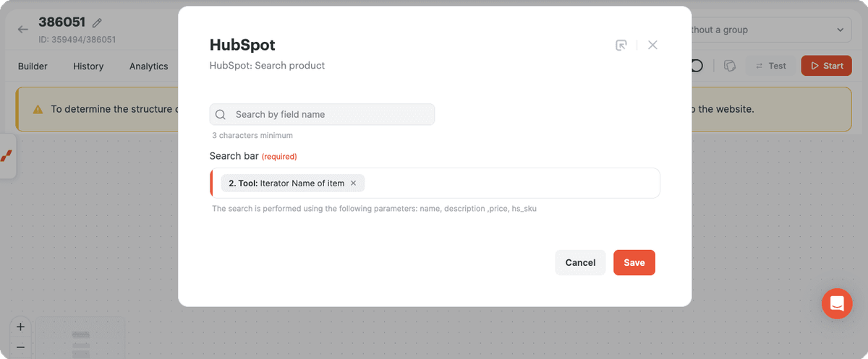Select the Iterator Name of item tag
Viewport: 868px width, 359px height.
click(x=293, y=183)
